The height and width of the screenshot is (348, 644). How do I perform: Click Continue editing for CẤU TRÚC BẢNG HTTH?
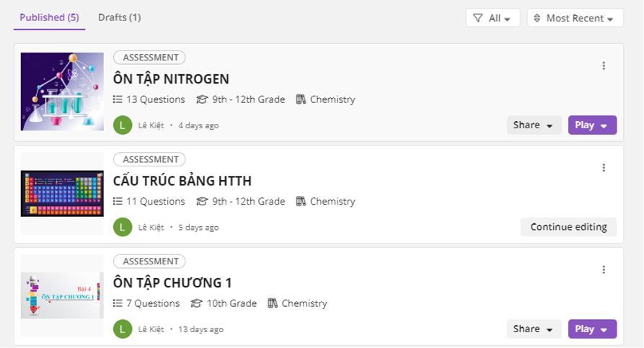[568, 227]
